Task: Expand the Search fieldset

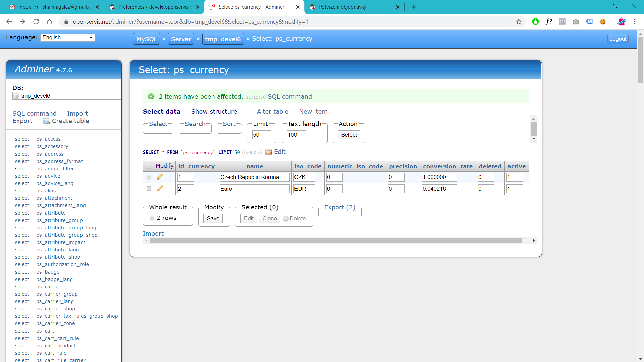Action: [x=195, y=124]
